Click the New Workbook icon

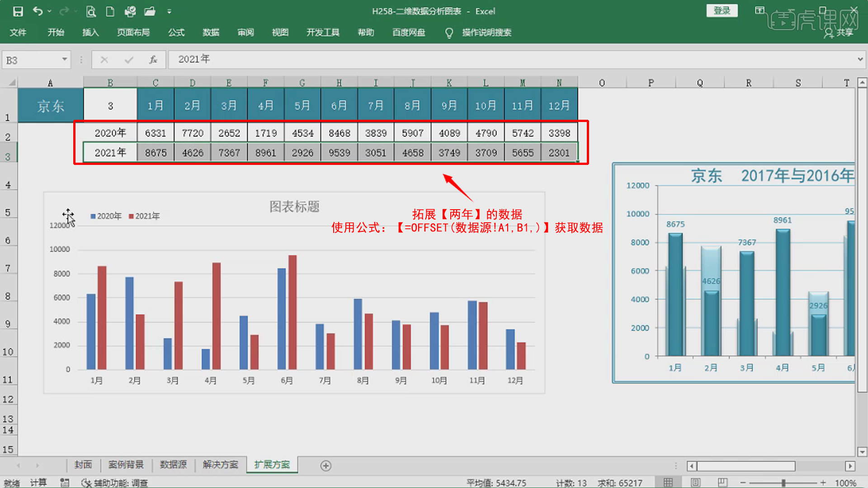[110, 12]
